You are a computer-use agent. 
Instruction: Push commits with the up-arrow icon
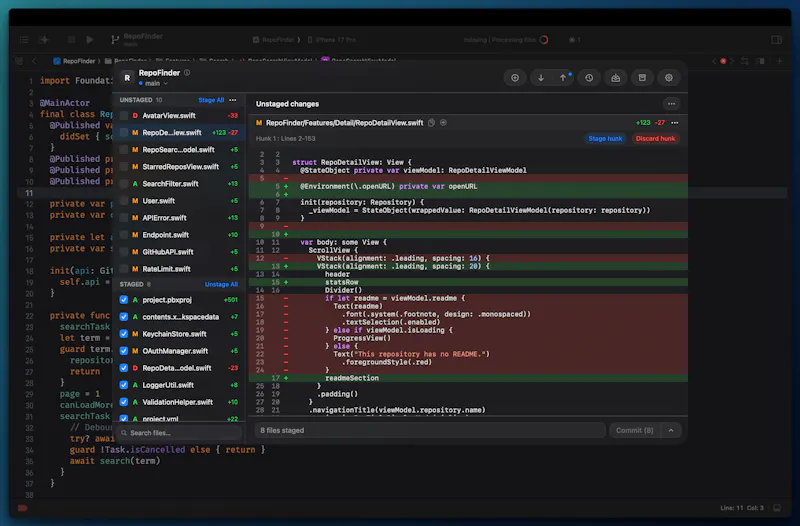tap(563, 78)
